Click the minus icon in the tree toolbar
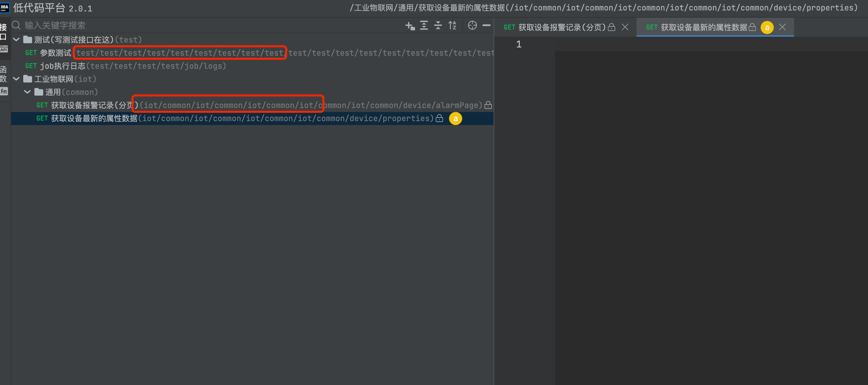Image resolution: width=868 pixels, height=385 pixels. 487,25
